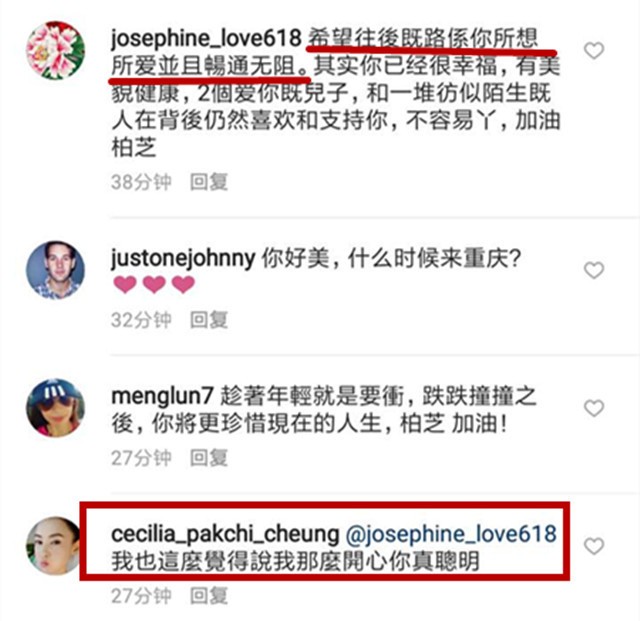The image size is (640, 621).
Task: Follow the blue @josephine_love618 mention
Action: [x=451, y=534]
